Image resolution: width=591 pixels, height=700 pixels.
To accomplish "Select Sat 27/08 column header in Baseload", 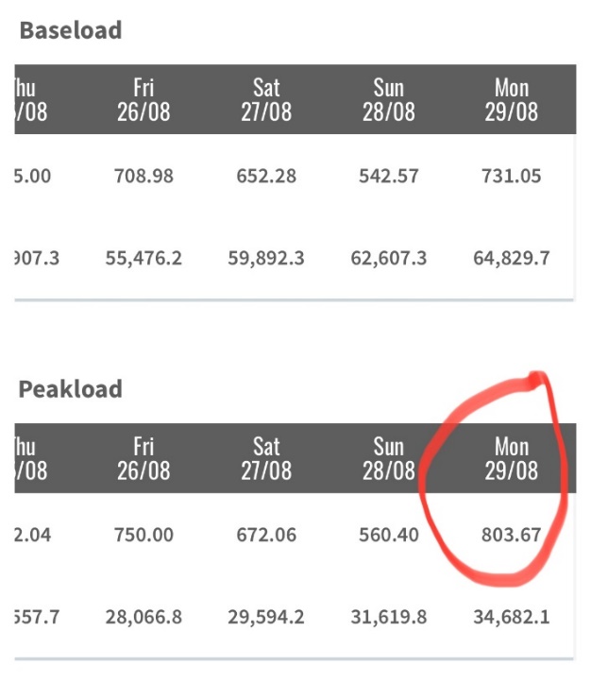I will pyautogui.click(x=266, y=99).
